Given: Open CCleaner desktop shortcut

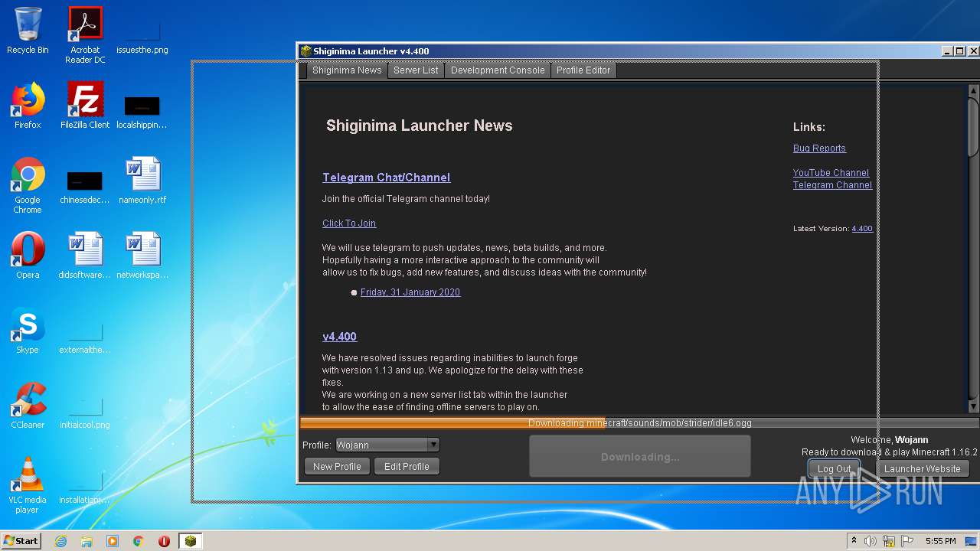Looking at the screenshot, I should point(28,406).
